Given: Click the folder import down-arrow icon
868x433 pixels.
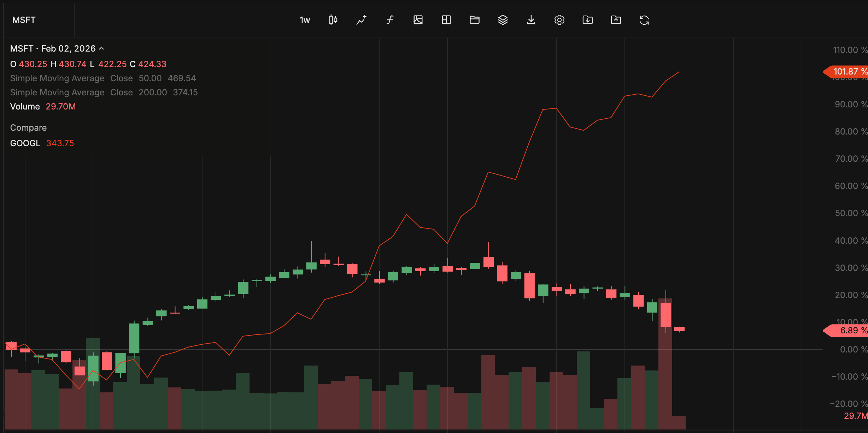Looking at the screenshot, I should click(x=587, y=20).
